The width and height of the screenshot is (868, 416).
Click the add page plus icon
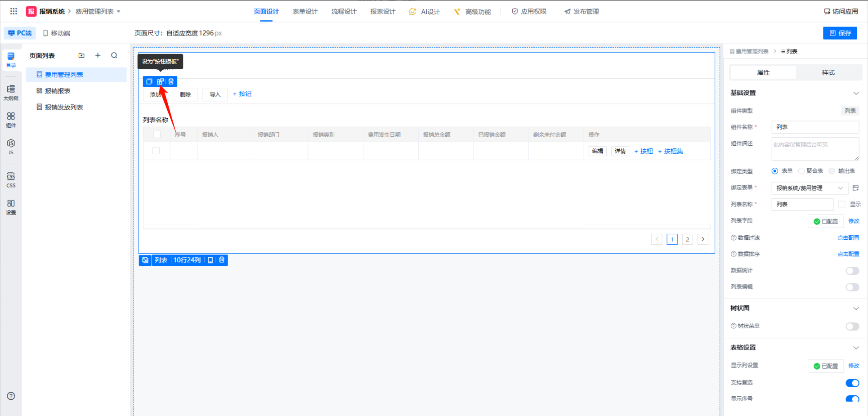point(98,55)
